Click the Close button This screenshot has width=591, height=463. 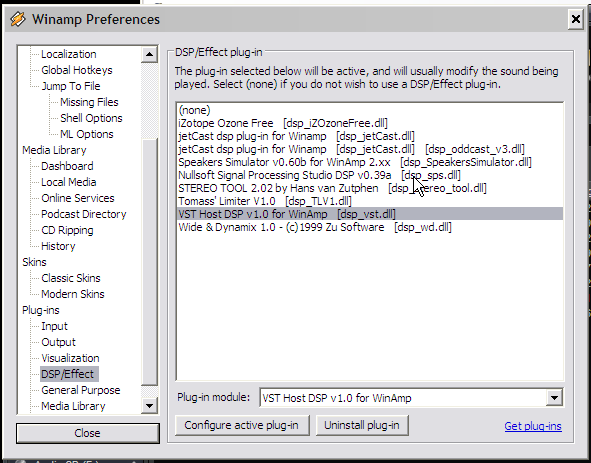(87, 433)
